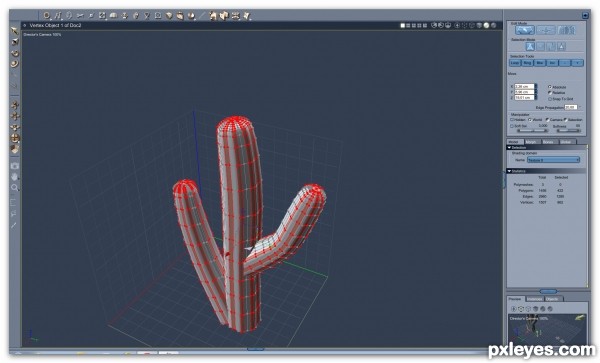Select the polyline draw tool in top toolbar
This screenshot has width=600, height=363.
point(58,16)
